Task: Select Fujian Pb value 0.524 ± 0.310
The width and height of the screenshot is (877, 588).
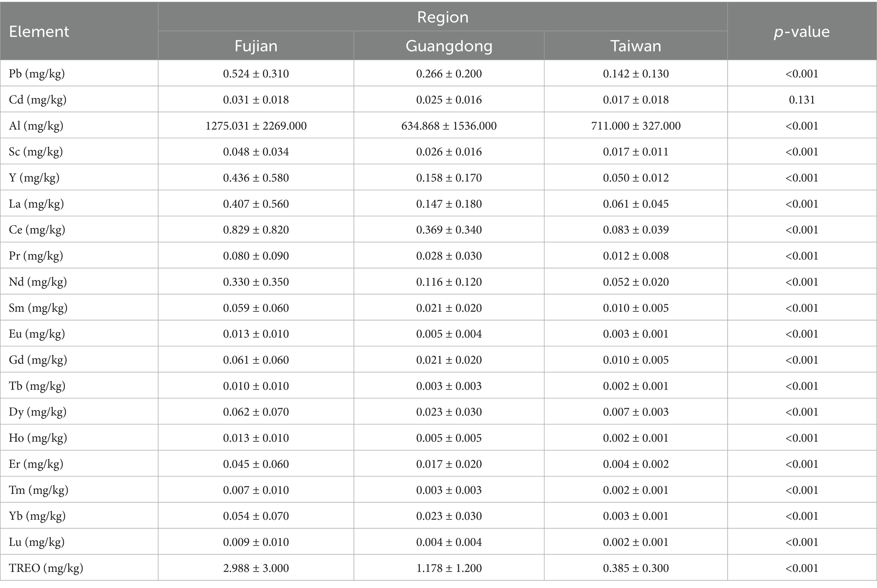Action: tap(256, 74)
